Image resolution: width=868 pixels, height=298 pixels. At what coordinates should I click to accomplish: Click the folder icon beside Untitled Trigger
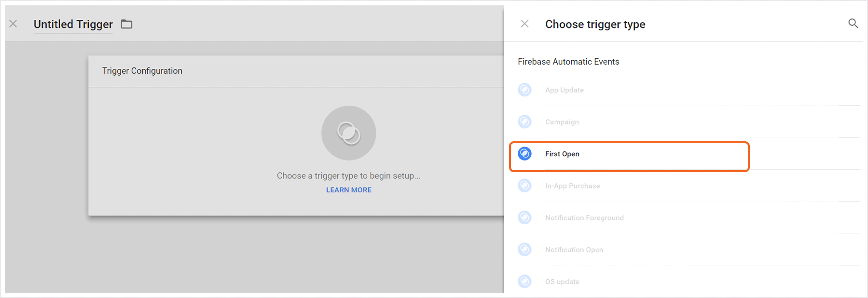click(x=126, y=24)
